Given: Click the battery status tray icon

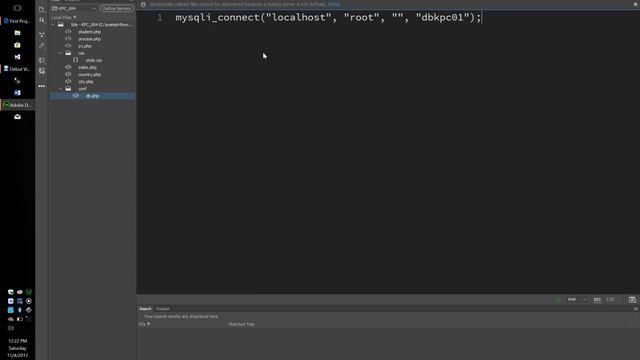Looking at the screenshot, I should [x=20, y=319].
